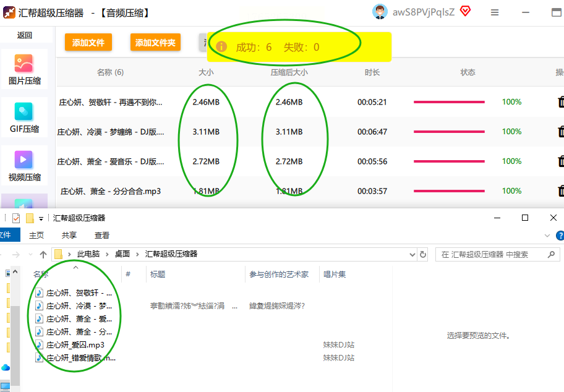Click the red VIP diamond icon
The width and height of the screenshot is (564, 392).
pyautogui.click(x=465, y=12)
